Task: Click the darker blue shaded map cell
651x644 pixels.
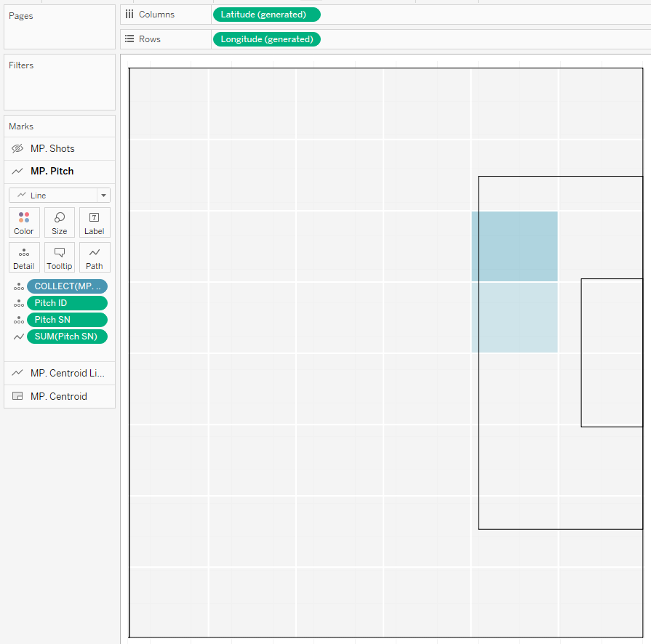Action: (x=514, y=246)
